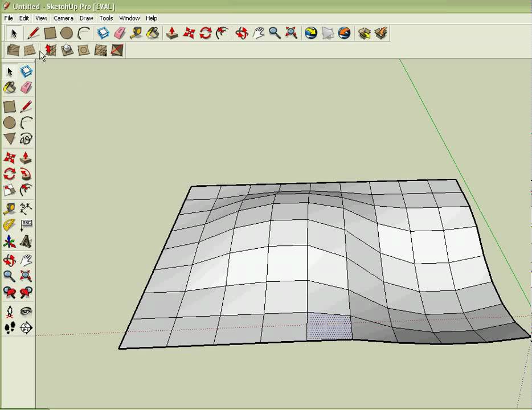Select the Freehand tool in left palette
This screenshot has height=410, width=532.
(x=26, y=139)
